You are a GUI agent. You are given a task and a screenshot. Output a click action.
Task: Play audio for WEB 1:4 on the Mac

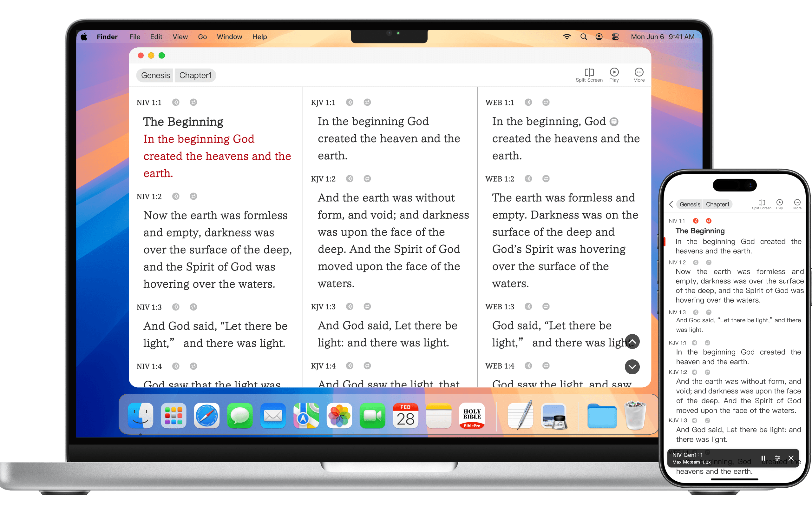pos(528,365)
